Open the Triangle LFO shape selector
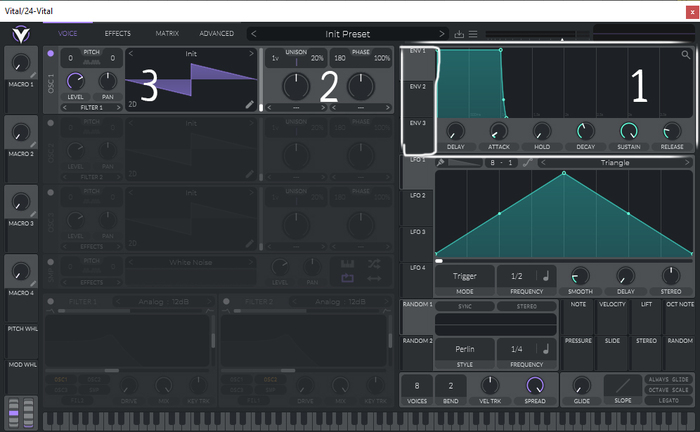The width and height of the screenshot is (700, 432). (614, 162)
